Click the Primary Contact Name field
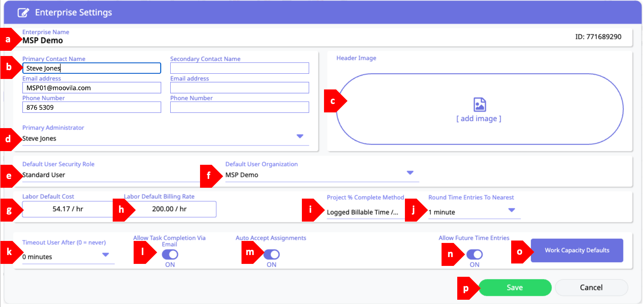 [x=92, y=68]
